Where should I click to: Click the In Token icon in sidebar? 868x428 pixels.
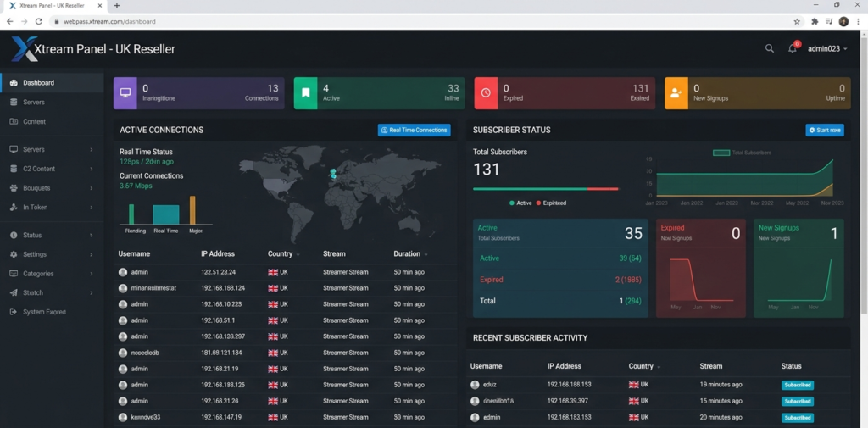[x=14, y=208]
